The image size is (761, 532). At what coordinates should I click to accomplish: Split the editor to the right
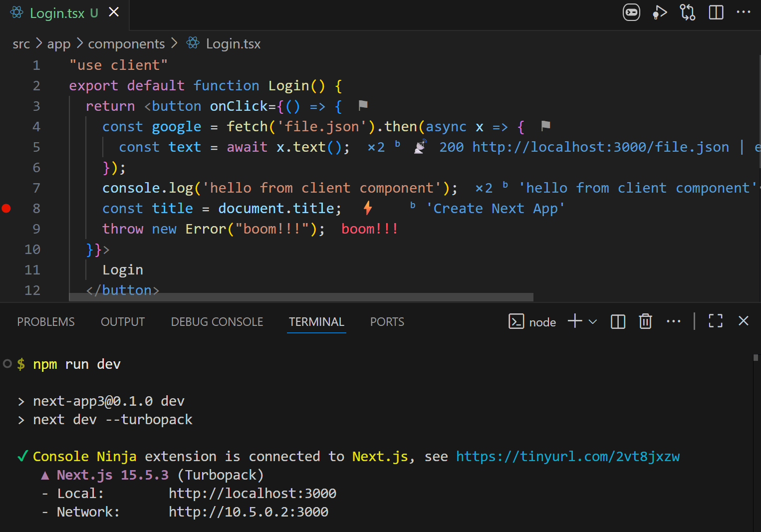(x=716, y=12)
